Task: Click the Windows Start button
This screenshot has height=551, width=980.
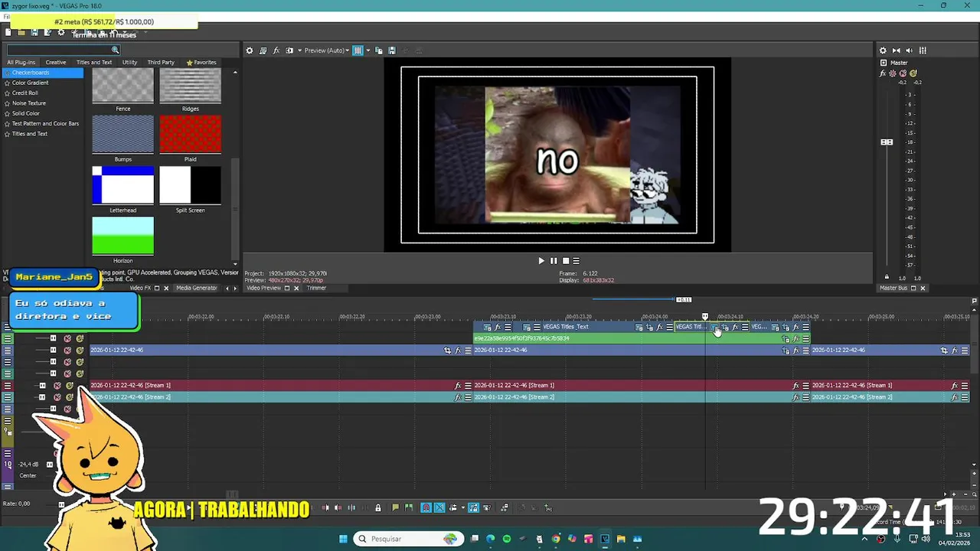Action: tap(344, 539)
